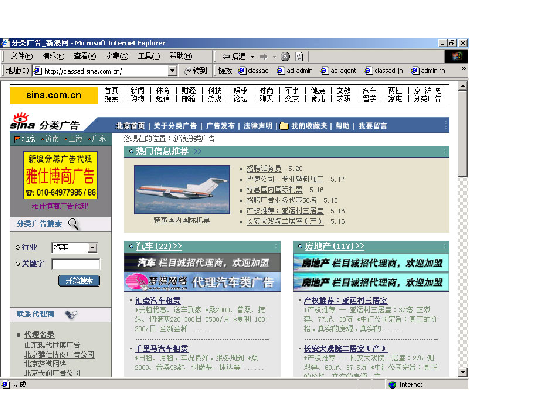The width and height of the screenshot is (555, 417).
Task: Click the Sina eye logo beside 分类广告
Action: pos(22,121)
